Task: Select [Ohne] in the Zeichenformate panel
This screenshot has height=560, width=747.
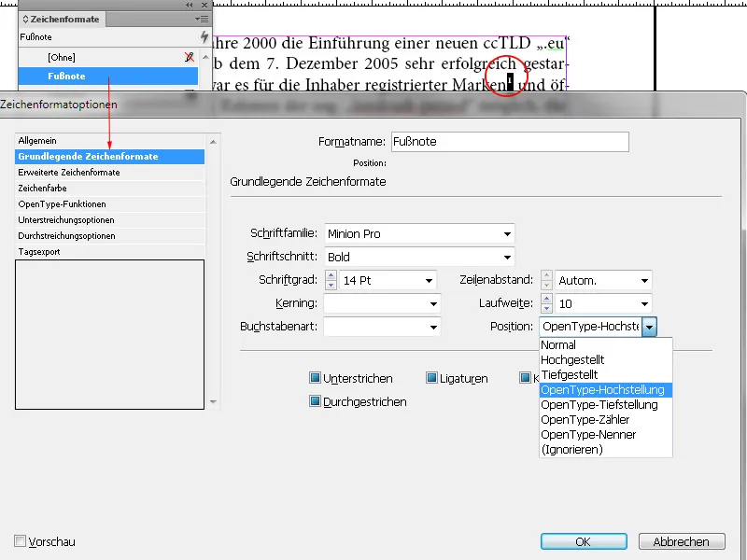Action: coord(108,57)
